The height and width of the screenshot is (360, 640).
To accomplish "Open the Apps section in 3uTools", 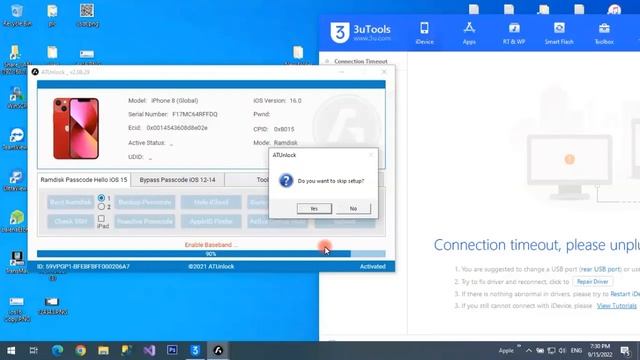I will tap(469, 33).
